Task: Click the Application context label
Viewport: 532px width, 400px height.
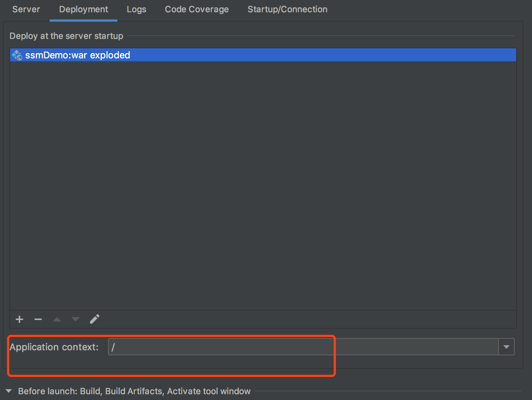Action: [54, 347]
